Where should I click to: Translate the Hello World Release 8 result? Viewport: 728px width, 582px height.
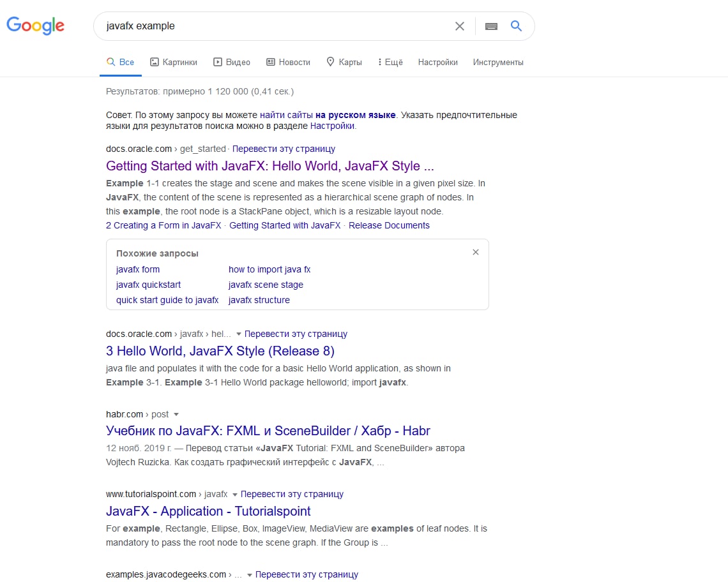coord(296,334)
